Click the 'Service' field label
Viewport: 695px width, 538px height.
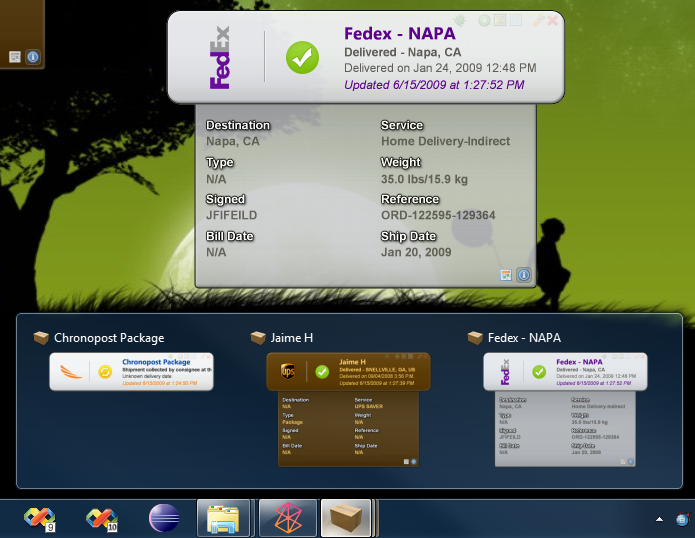pyautogui.click(x=402, y=125)
